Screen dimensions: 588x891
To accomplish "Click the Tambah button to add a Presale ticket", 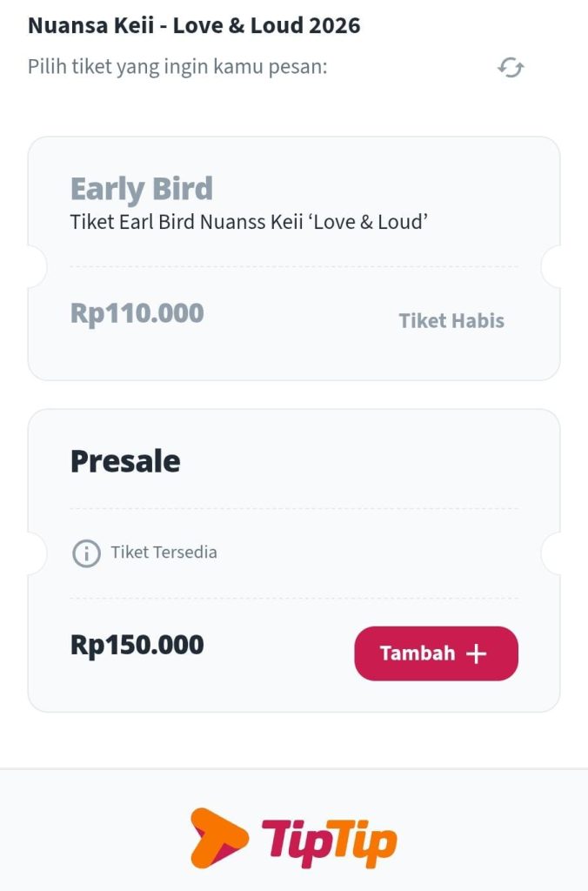I will (x=436, y=653).
